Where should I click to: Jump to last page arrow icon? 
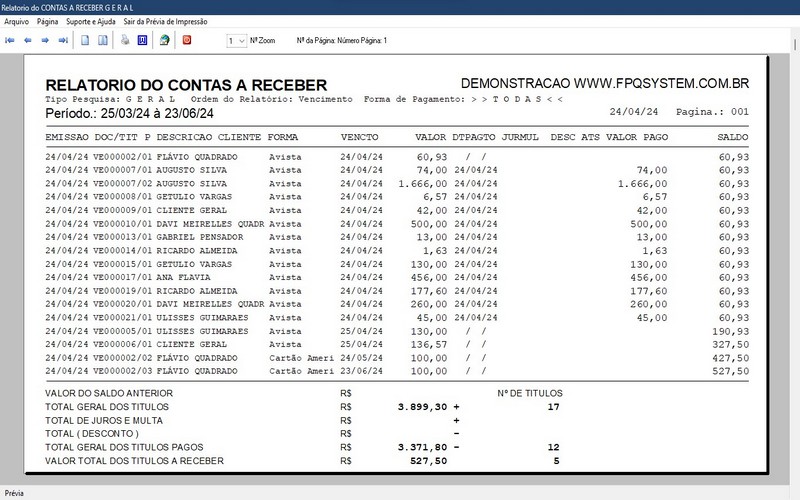63,40
